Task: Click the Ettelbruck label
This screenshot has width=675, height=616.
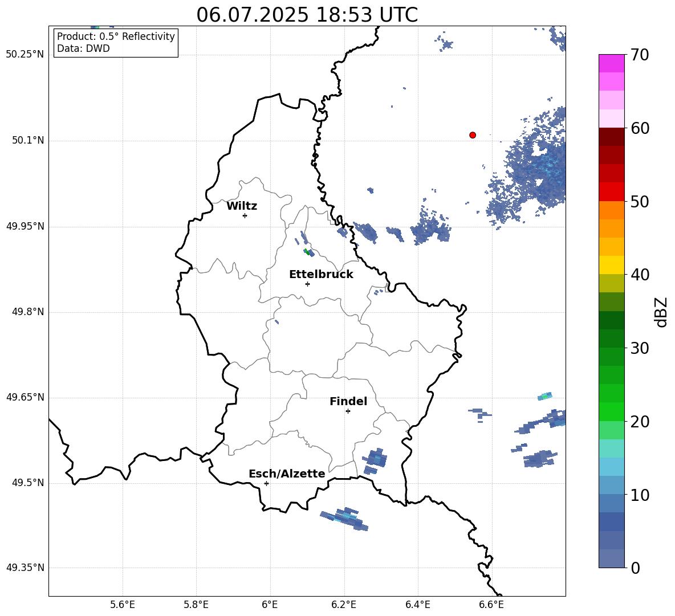Action: click(321, 275)
